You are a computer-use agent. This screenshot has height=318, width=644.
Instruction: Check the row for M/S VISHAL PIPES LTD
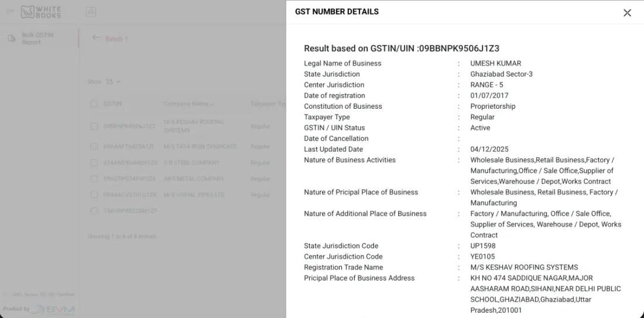pos(94,195)
